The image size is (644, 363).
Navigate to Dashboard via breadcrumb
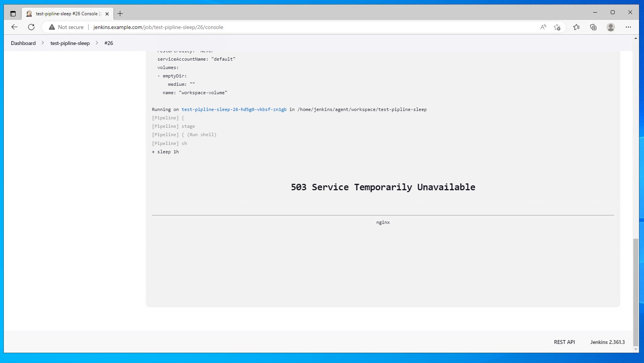point(23,43)
